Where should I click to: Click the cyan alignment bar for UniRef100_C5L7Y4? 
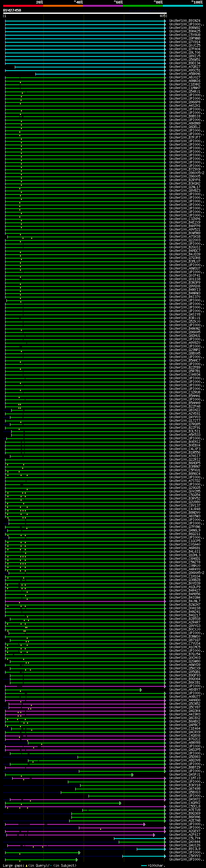(x=140, y=838)
